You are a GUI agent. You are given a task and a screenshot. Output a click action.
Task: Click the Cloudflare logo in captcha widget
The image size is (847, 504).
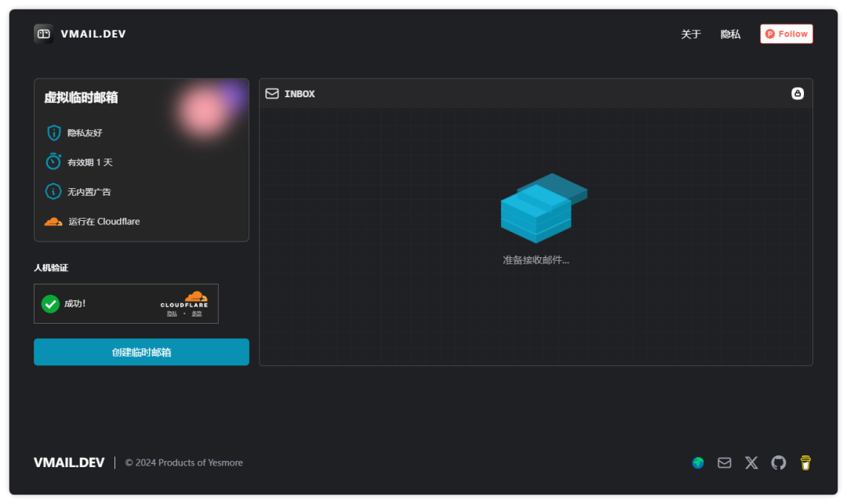coord(184,299)
